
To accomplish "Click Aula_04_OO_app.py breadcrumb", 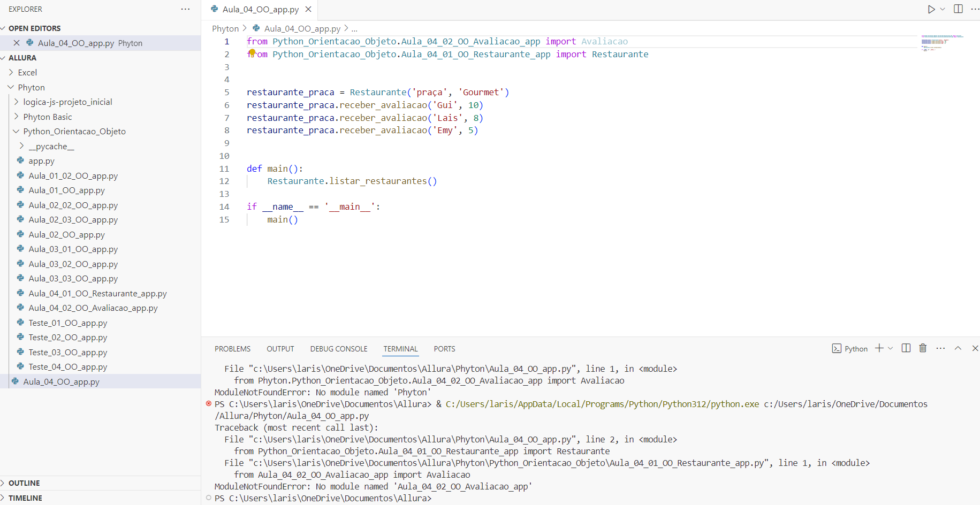I will [302, 28].
